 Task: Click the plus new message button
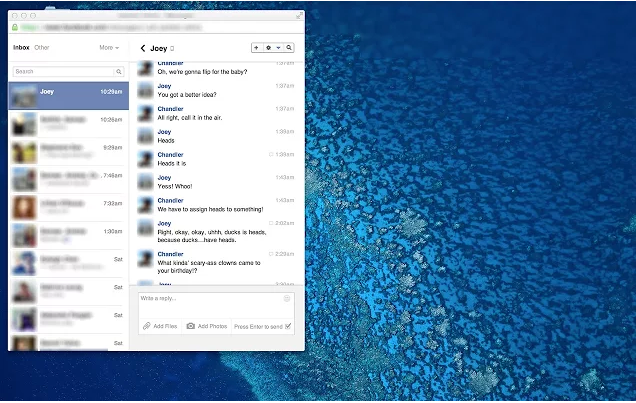click(256, 48)
